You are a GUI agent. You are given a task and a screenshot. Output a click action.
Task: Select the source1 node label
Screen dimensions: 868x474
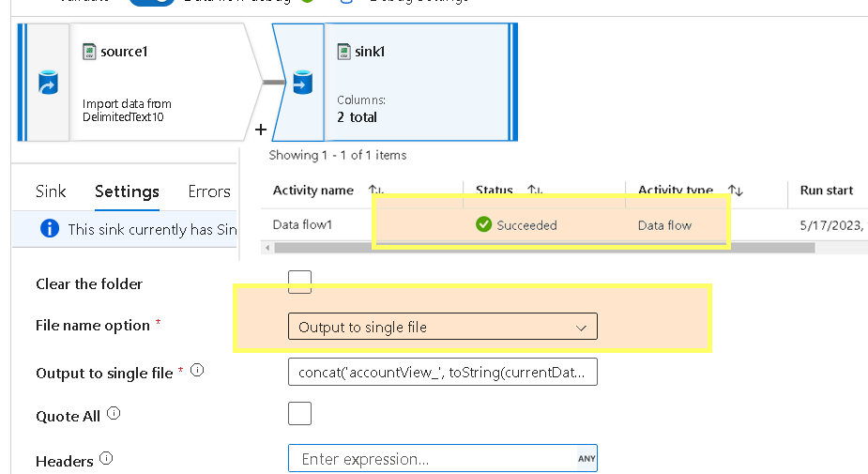124,52
